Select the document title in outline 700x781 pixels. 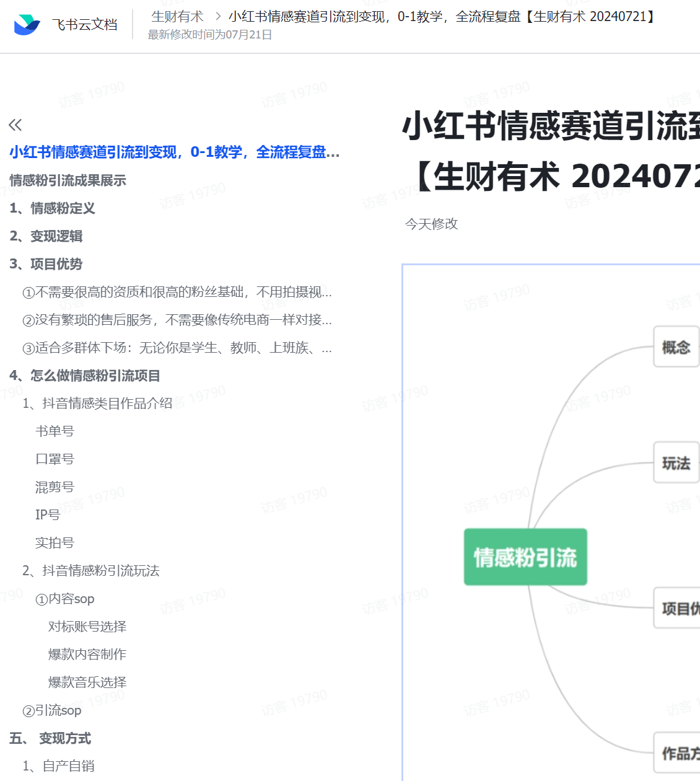[x=174, y=152]
